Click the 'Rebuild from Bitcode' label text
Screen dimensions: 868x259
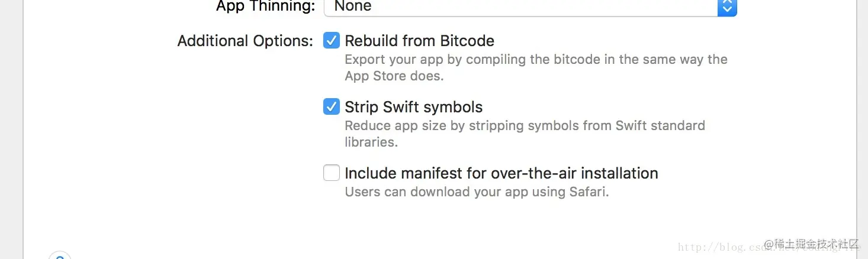coord(419,41)
